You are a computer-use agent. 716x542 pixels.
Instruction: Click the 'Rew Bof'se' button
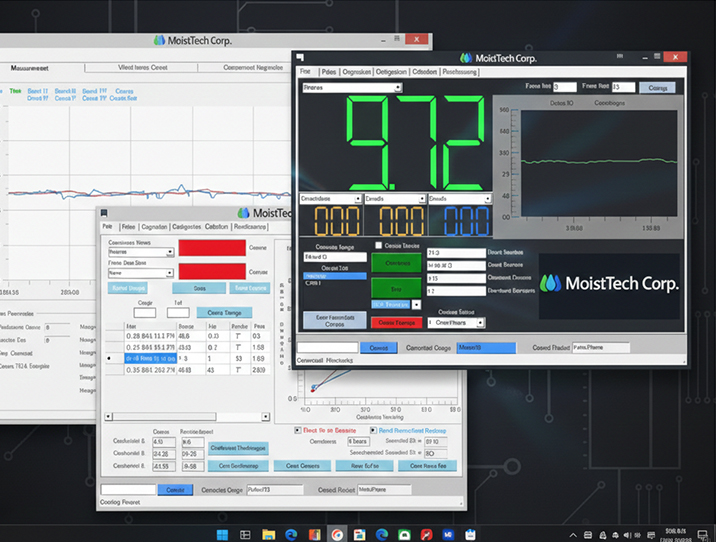pyautogui.click(x=364, y=466)
